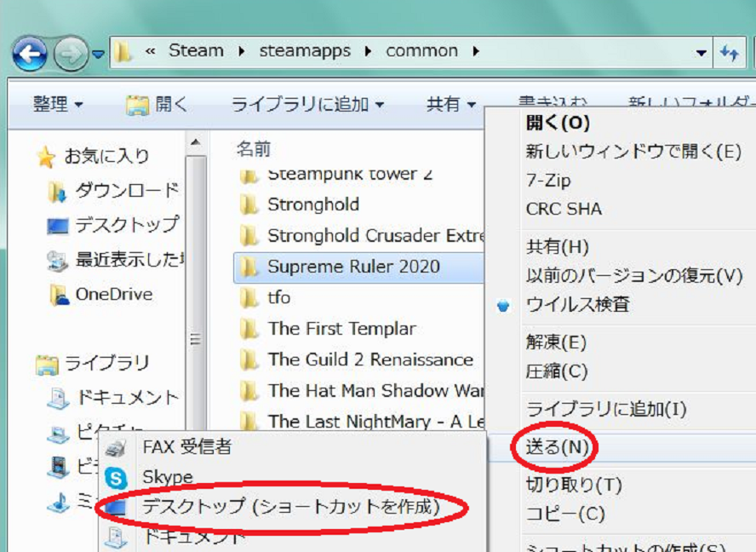
Task: Choose 圧縮(C) in context menu
Action: (x=557, y=371)
